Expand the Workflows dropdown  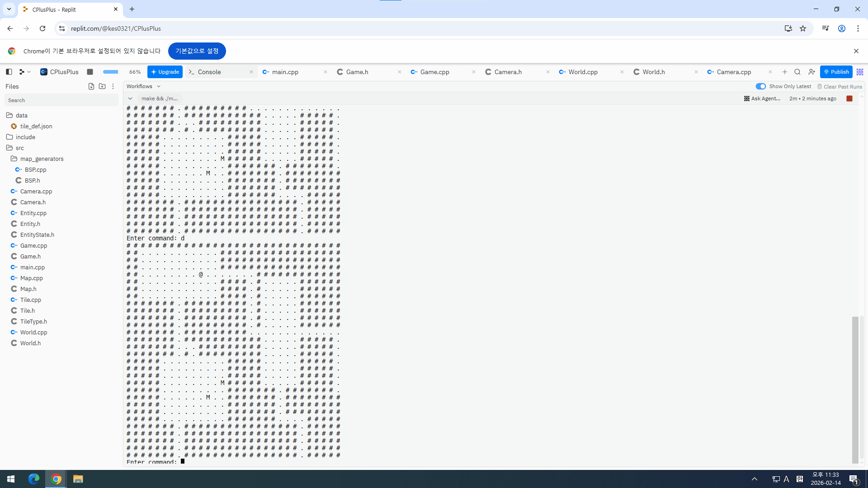[144, 86]
